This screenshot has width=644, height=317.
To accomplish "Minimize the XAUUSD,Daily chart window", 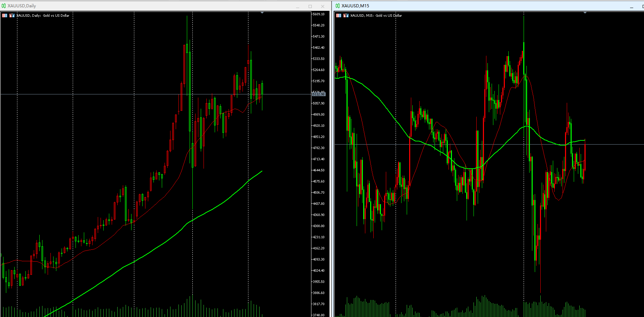I will 297,6.
